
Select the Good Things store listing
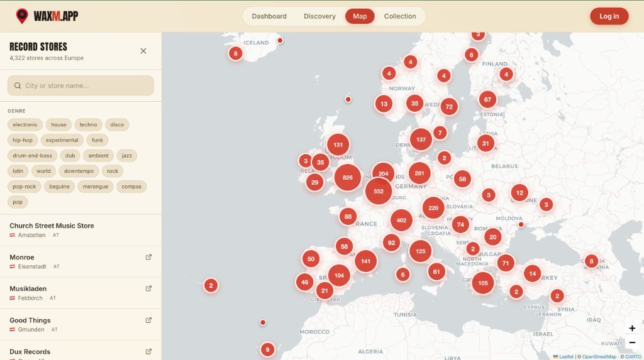(x=80, y=325)
